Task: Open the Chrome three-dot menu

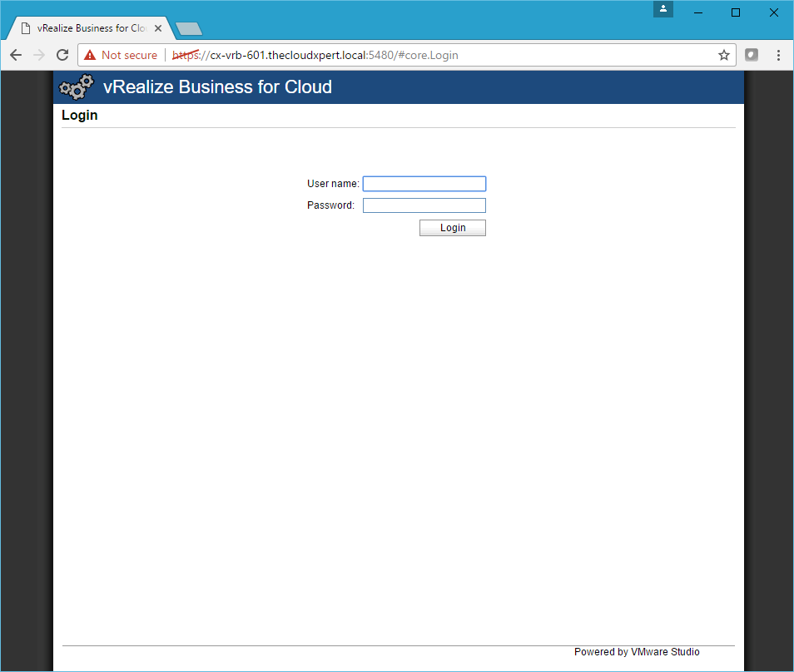Action: 778,55
